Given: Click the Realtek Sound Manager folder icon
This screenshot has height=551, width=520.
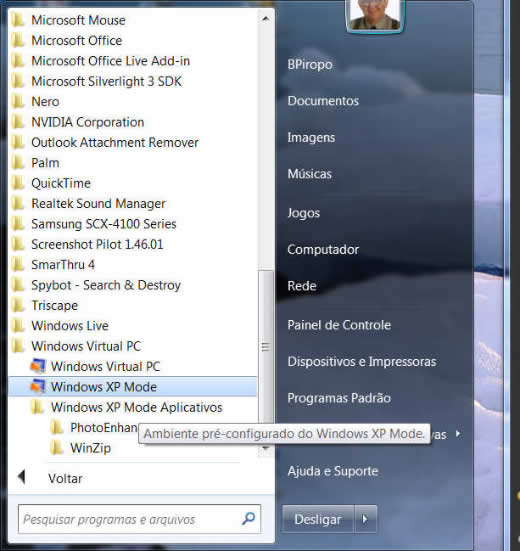Looking at the screenshot, I should point(18,203).
